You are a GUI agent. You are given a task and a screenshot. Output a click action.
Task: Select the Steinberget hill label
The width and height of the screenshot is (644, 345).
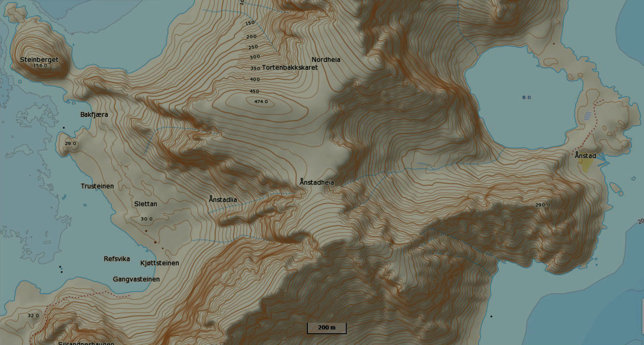[x=39, y=59]
